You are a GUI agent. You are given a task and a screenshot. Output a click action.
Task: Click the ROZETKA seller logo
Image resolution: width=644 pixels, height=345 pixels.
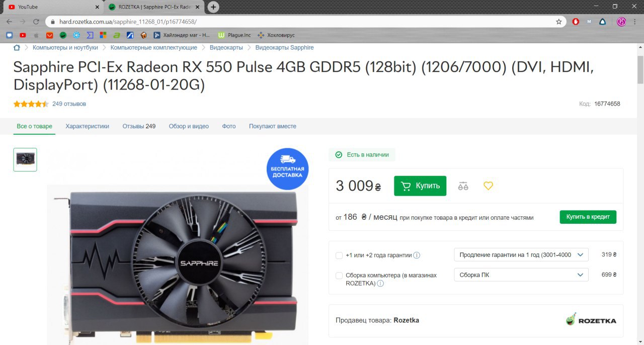pyautogui.click(x=591, y=320)
